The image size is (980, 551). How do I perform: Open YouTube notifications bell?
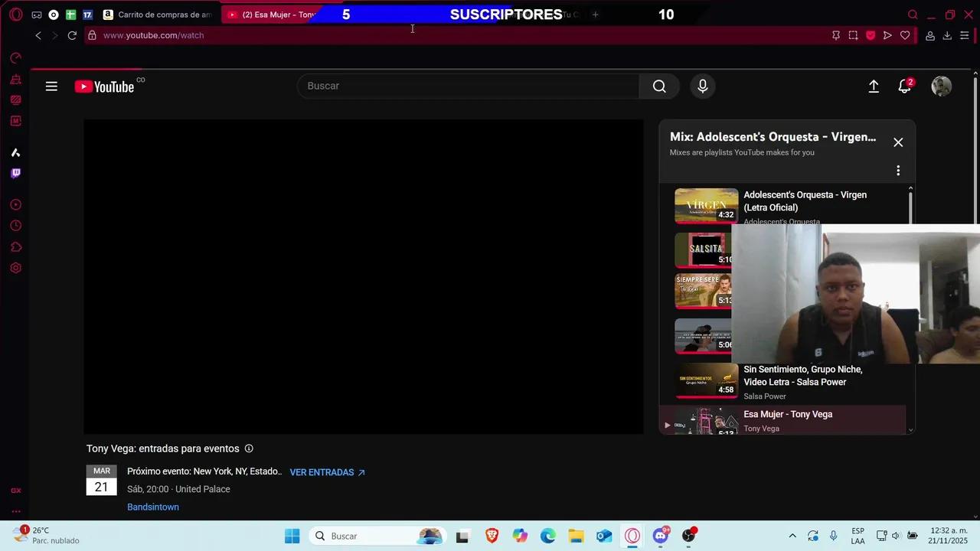point(905,86)
